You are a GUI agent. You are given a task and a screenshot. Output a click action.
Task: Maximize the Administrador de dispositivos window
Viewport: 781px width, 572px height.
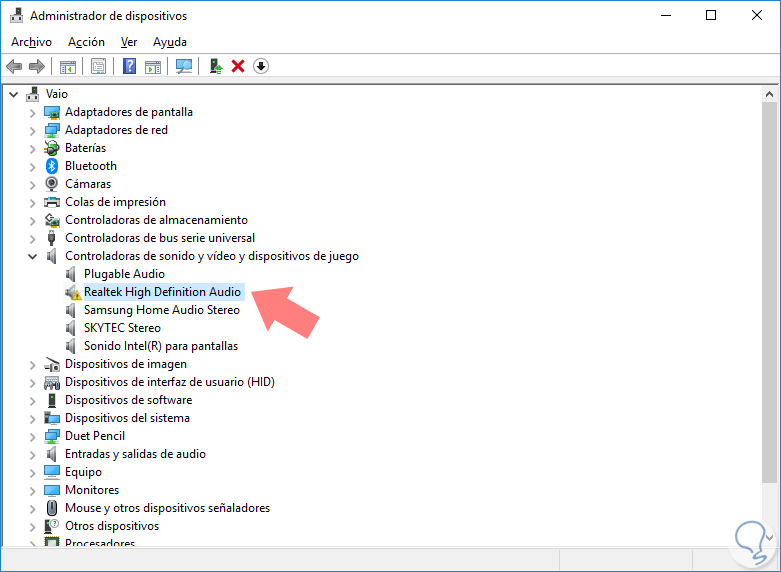pyautogui.click(x=711, y=15)
